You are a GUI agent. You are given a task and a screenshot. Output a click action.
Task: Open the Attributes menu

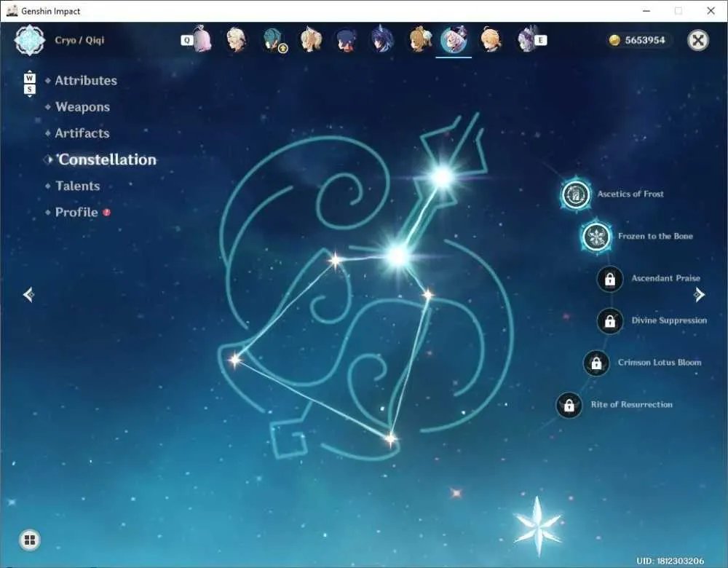click(86, 80)
